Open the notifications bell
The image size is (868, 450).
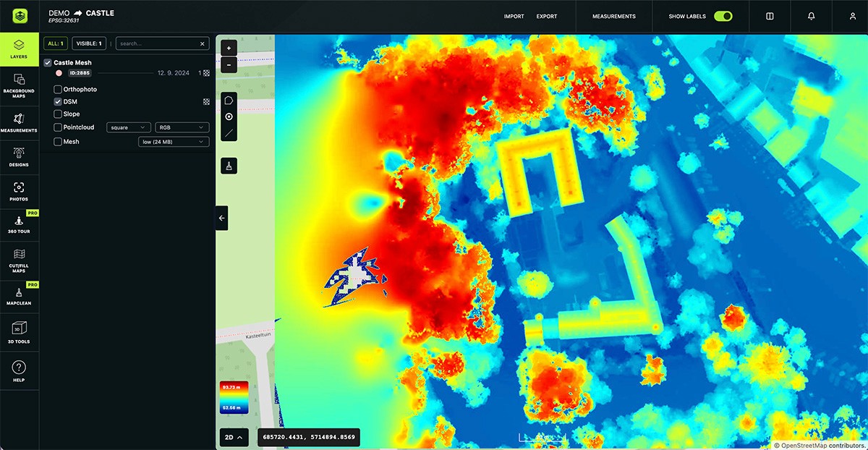click(x=811, y=16)
